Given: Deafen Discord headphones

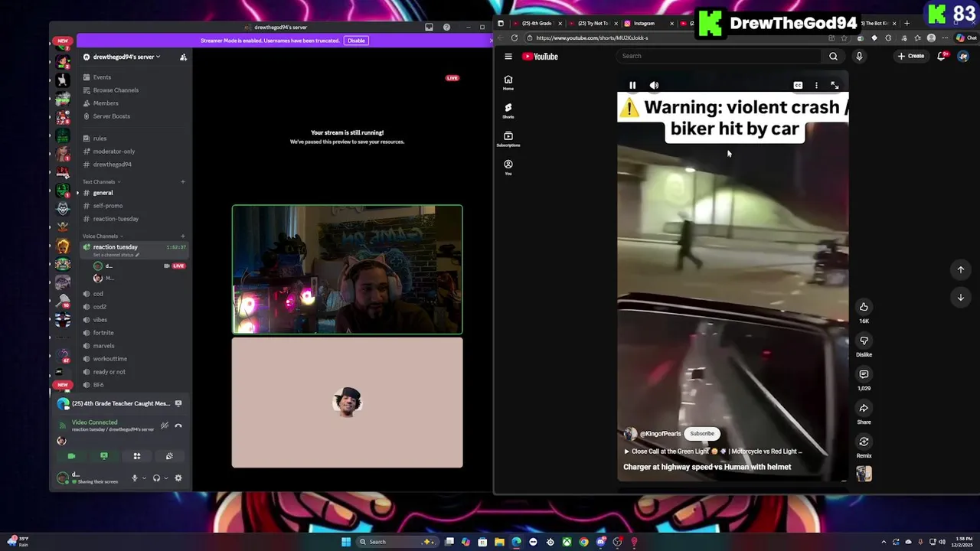Looking at the screenshot, I should point(156,478).
